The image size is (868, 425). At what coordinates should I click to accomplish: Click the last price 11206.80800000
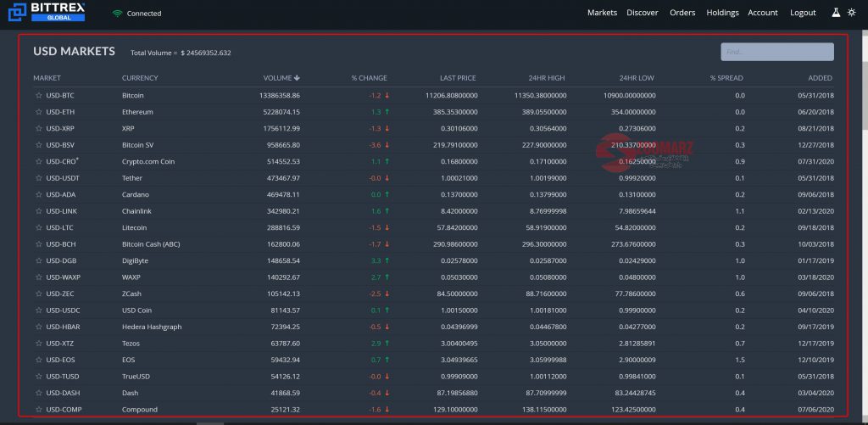[452, 95]
